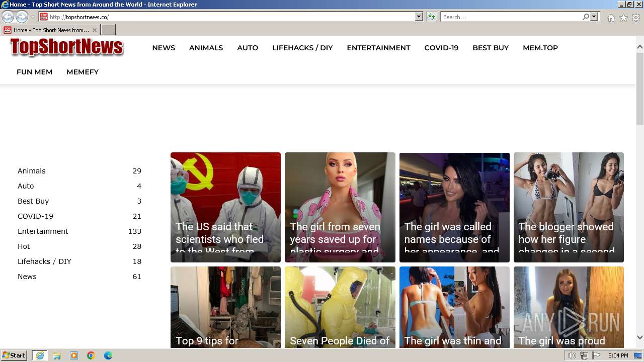
Task: Select the Home - Top Short News tab
Action: tap(50, 30)
